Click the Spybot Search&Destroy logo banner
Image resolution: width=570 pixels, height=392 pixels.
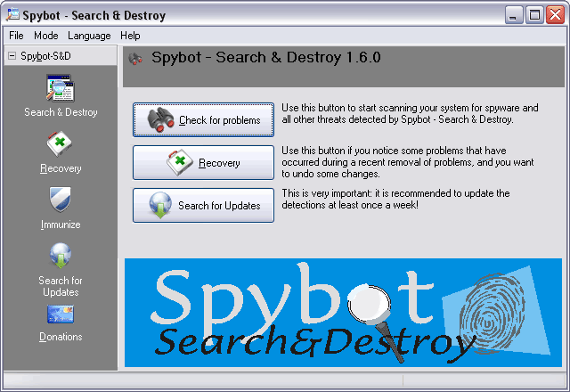click(x=343, y=313)
